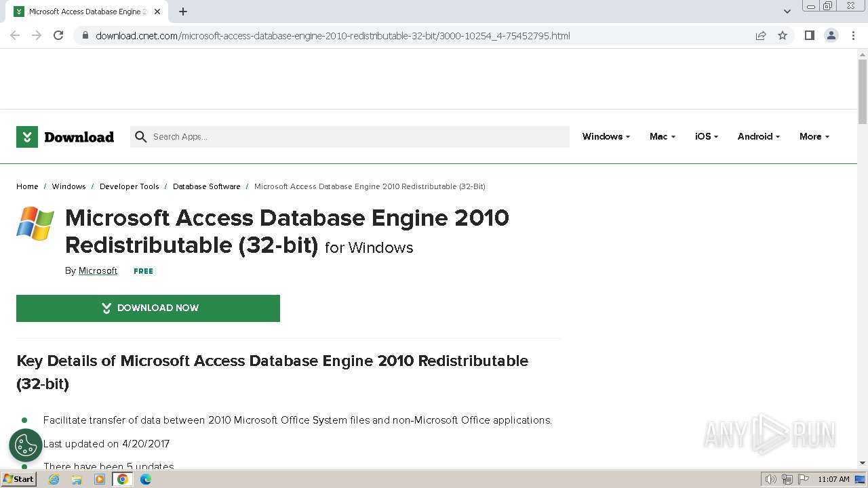Expand the Mac dropdown menu
Image resolution: width=868 pixels, height=488 pixels.
(x=662, y=136)
